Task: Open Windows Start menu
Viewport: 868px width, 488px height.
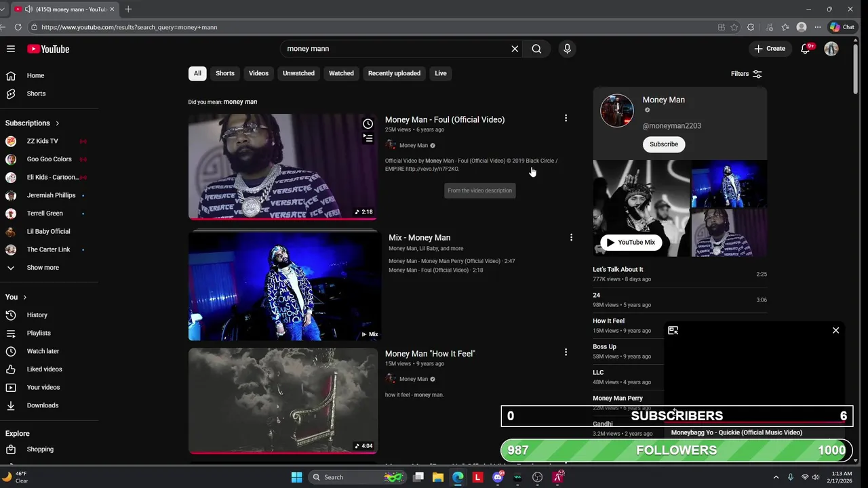Action: [296, 477]
